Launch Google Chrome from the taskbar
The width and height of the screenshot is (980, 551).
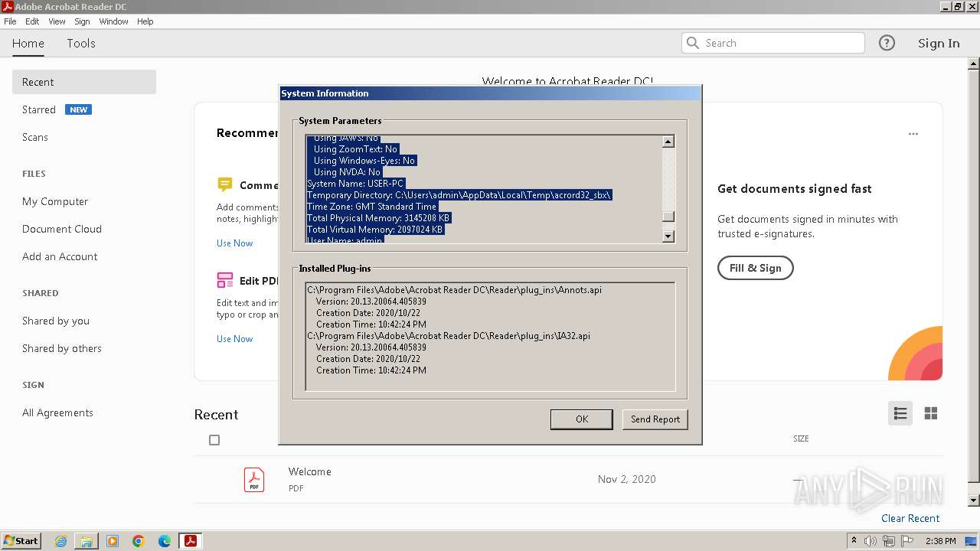(x=139, y=541)
